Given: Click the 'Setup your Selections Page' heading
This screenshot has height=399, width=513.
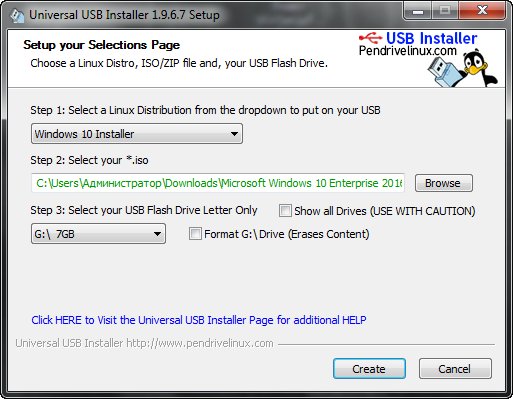Looking at the screenshot, I should pyautogui.click(x=102, y=45).
